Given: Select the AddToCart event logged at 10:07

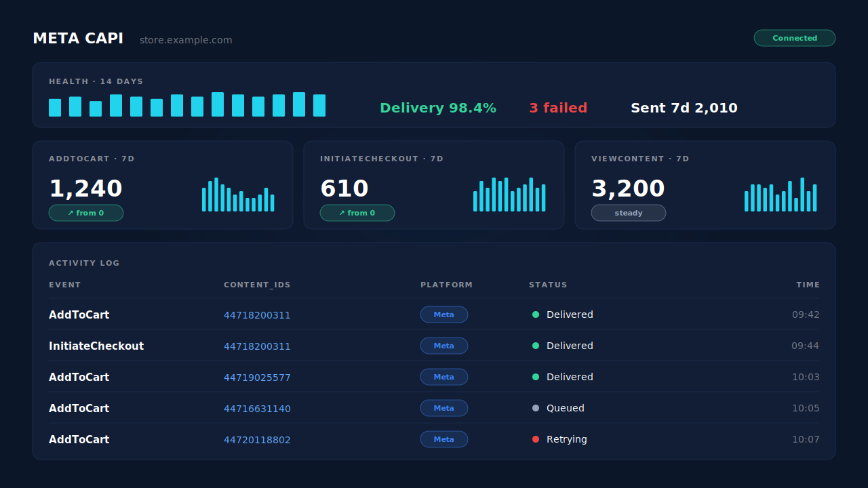Looking at the screenshot, I should point(79,439).
